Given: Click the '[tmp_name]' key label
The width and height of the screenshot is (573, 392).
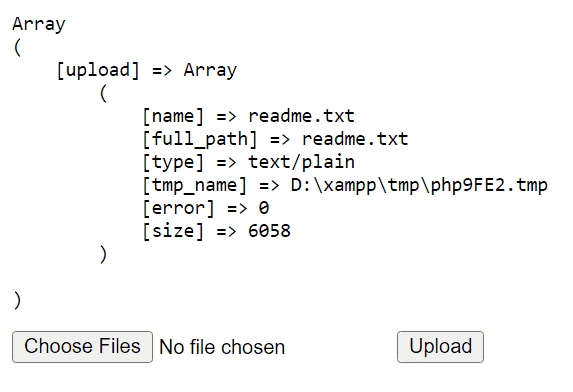Looking at the screenshot, I should click(x=194, y=185).
